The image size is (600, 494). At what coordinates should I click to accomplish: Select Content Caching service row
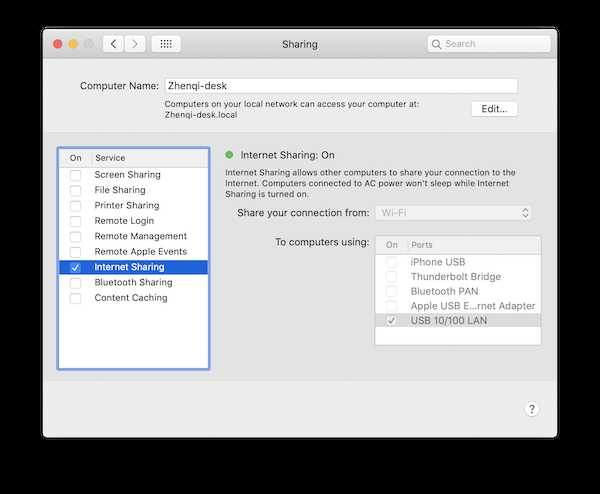pos(133,298)
